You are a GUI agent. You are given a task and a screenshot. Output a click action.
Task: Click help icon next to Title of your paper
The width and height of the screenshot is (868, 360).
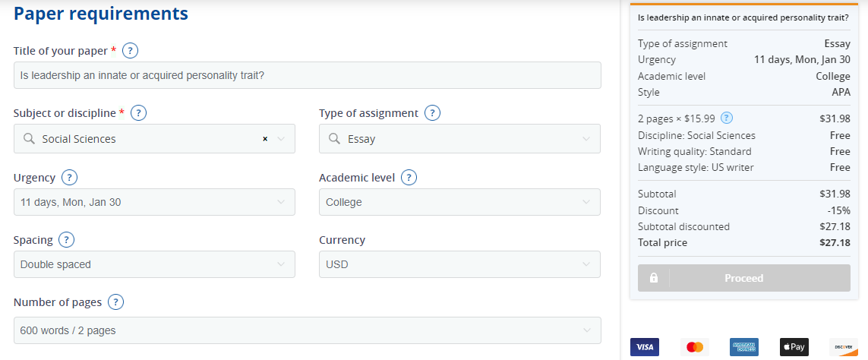point(130,51)
